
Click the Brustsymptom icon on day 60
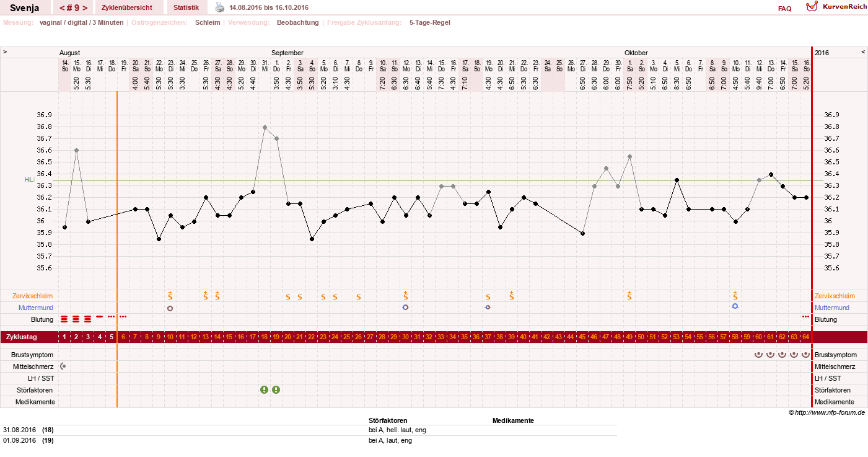pyautogui.click(x=759, y=355)
